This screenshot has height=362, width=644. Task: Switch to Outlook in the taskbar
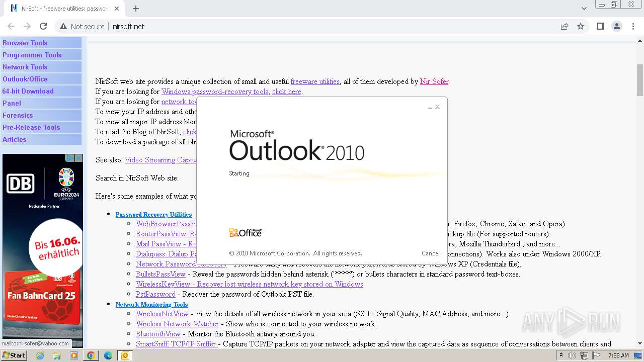[125, 355]
